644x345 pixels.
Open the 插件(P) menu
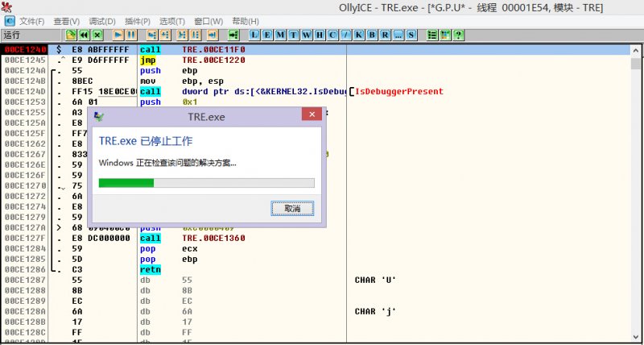click(138, 22)
